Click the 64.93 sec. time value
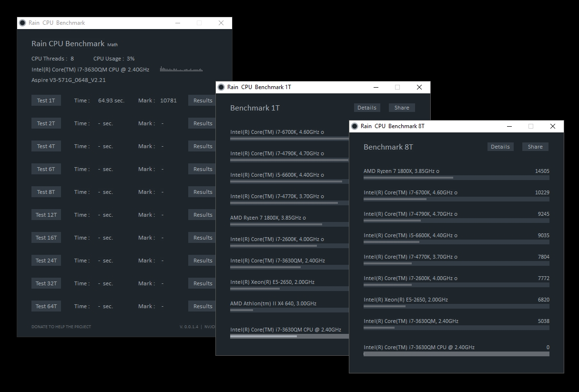 click(111, 101)
